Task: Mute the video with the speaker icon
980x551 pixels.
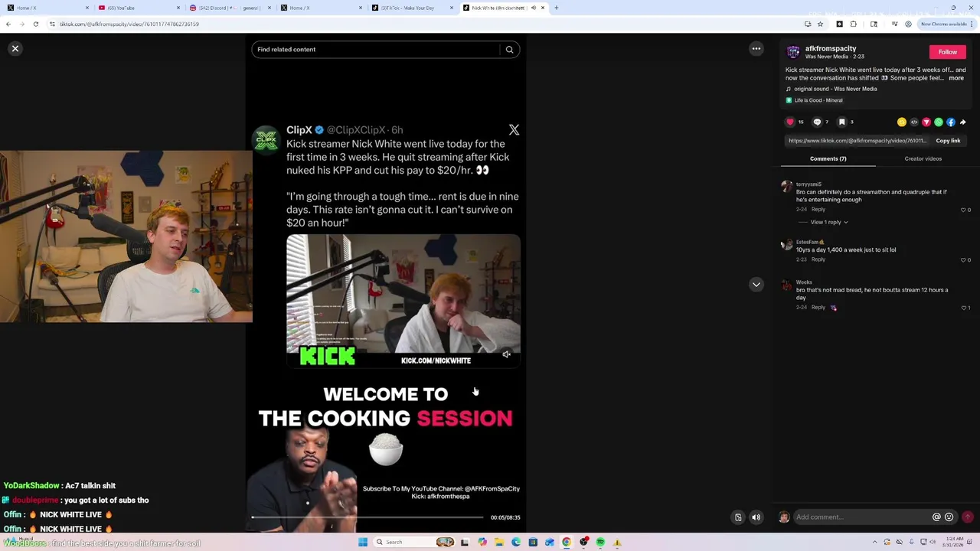Action: pyautogui.click(x=756, y=517)
